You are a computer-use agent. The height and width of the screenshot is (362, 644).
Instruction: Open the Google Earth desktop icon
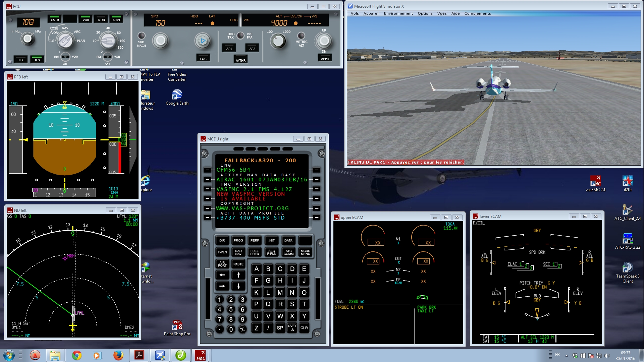tap(177, 97)
